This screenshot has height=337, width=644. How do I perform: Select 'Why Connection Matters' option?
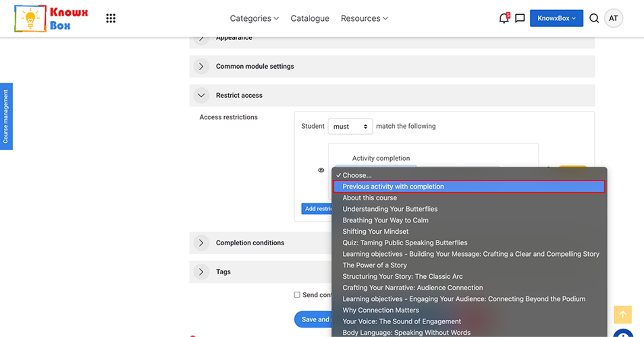click(x=469, y=310)
